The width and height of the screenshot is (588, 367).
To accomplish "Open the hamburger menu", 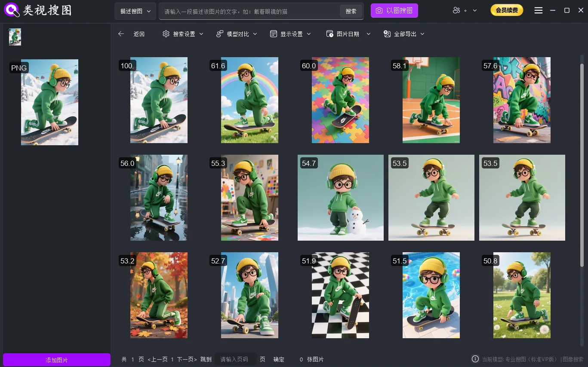I will click(x=538, y=10).
